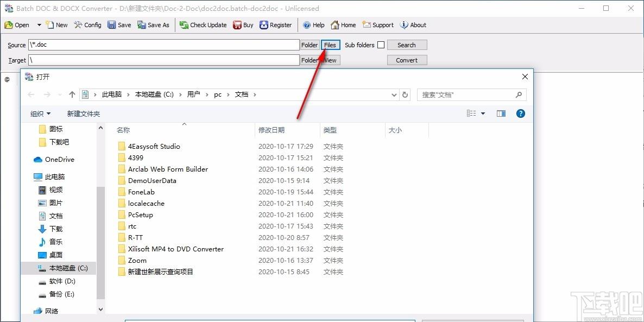This screenshot has width=644, height=322.
Task: Open the Buy option
Action: click(x=243, y=25)
